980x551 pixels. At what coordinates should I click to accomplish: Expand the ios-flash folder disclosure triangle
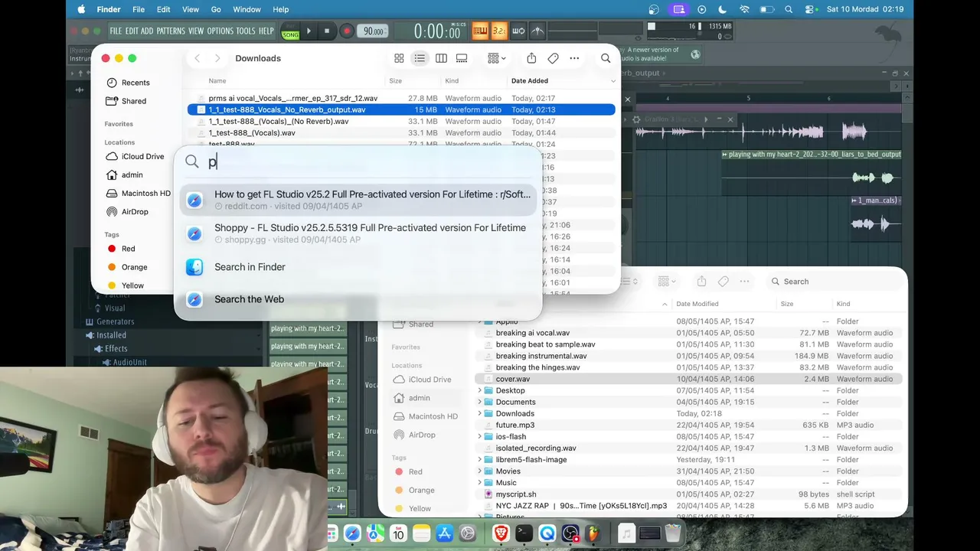pyautogui.click(x=480, y=437)
